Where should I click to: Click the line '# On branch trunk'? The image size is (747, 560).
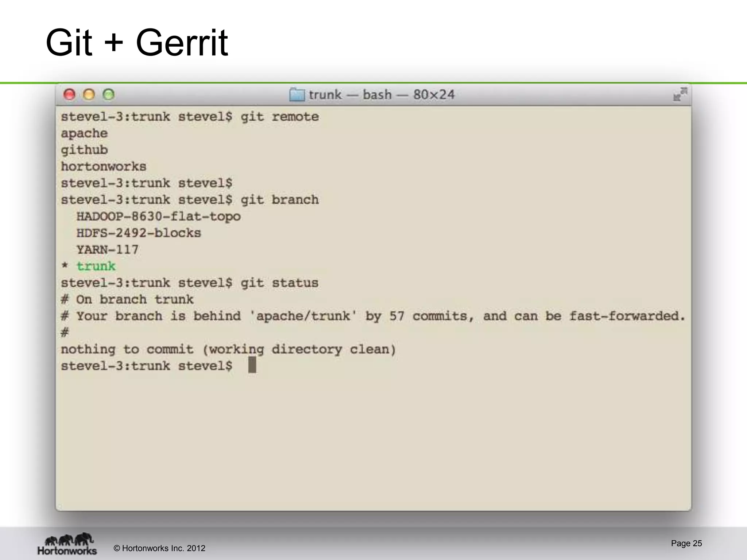pos(127,300)
